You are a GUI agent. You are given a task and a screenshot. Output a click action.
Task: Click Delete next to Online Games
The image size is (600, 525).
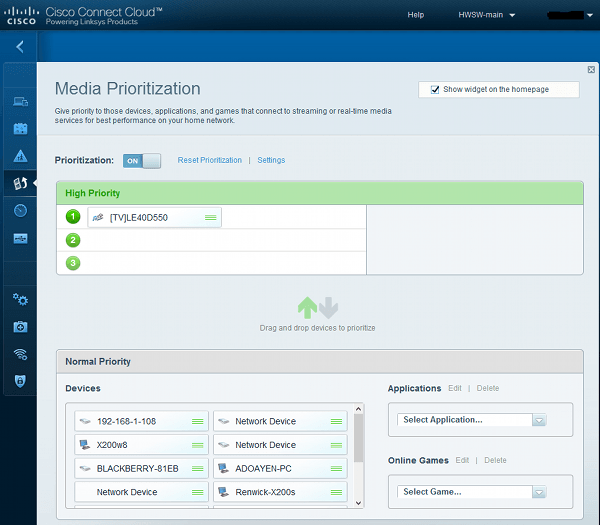click(495, 460)
